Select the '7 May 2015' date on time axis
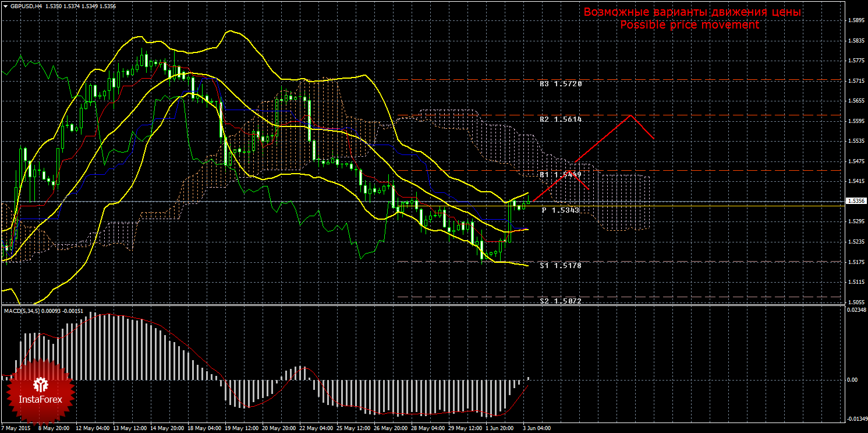This screenshot has height=433, width=868. tap(17, 428)
